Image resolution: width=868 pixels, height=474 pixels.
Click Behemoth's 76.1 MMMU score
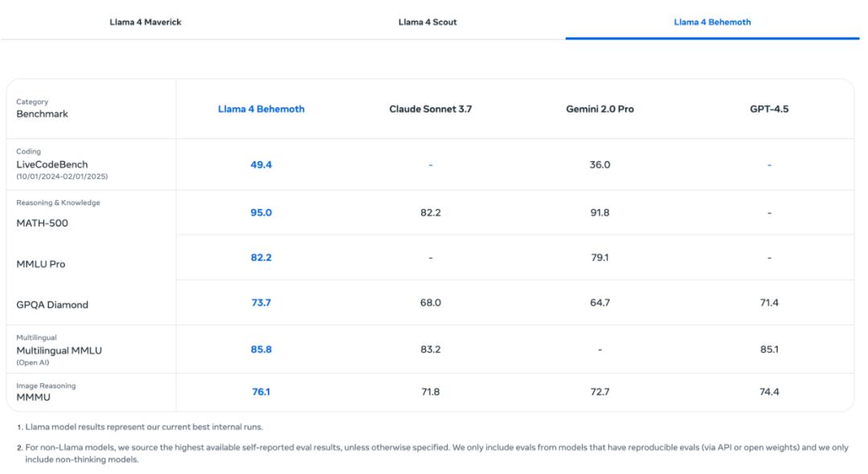(261, 392)
